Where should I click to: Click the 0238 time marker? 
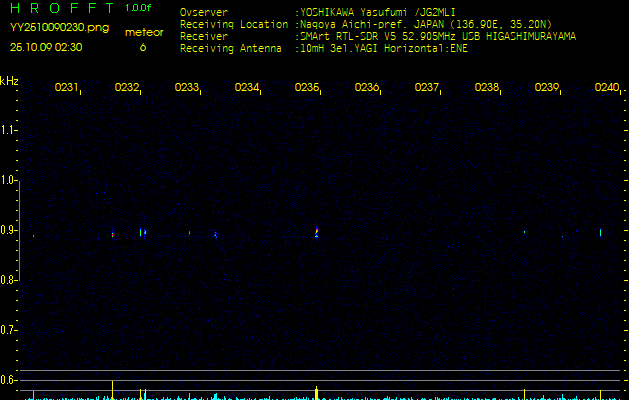pos(487,87)
